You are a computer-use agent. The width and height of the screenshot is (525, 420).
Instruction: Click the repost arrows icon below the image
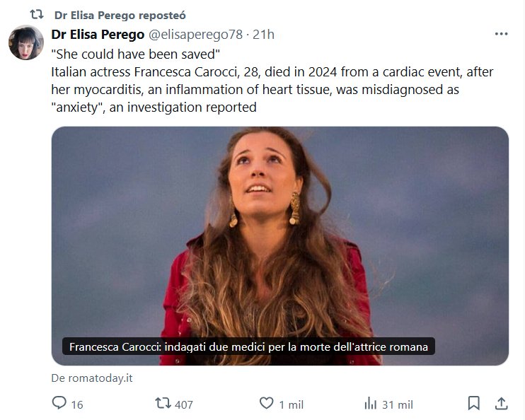(163, 403)
